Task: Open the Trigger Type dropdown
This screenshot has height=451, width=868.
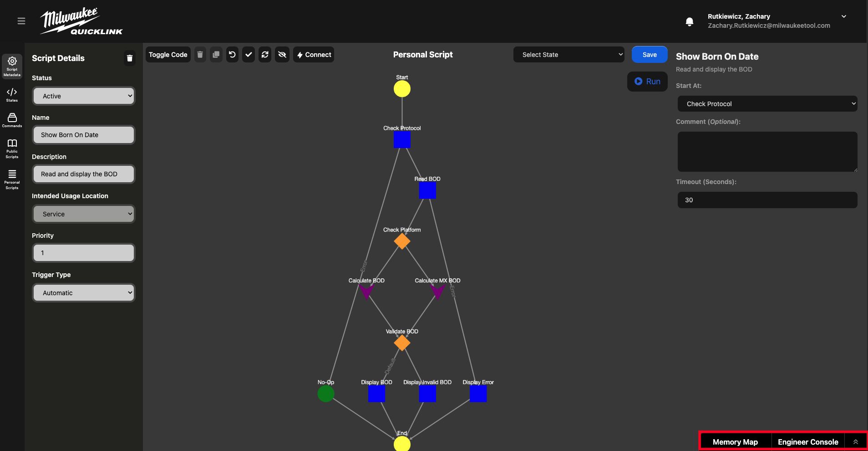Action: coord(84,293)
